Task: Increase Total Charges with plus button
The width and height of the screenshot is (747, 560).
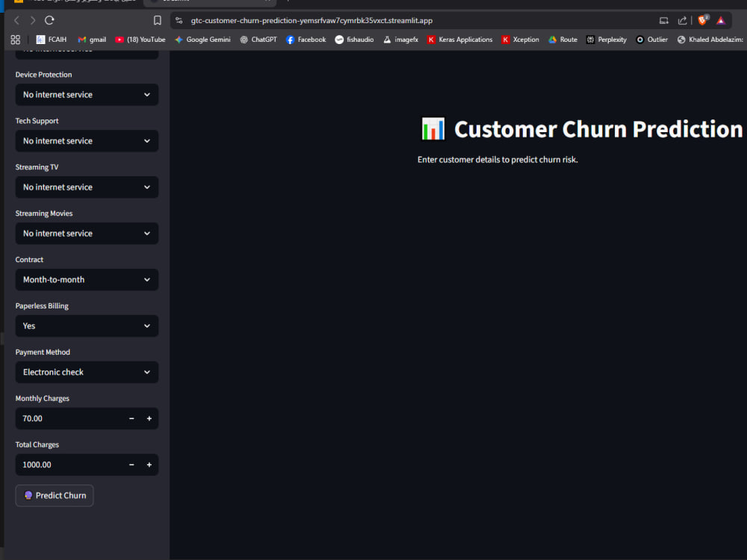Action: point(149,464)
